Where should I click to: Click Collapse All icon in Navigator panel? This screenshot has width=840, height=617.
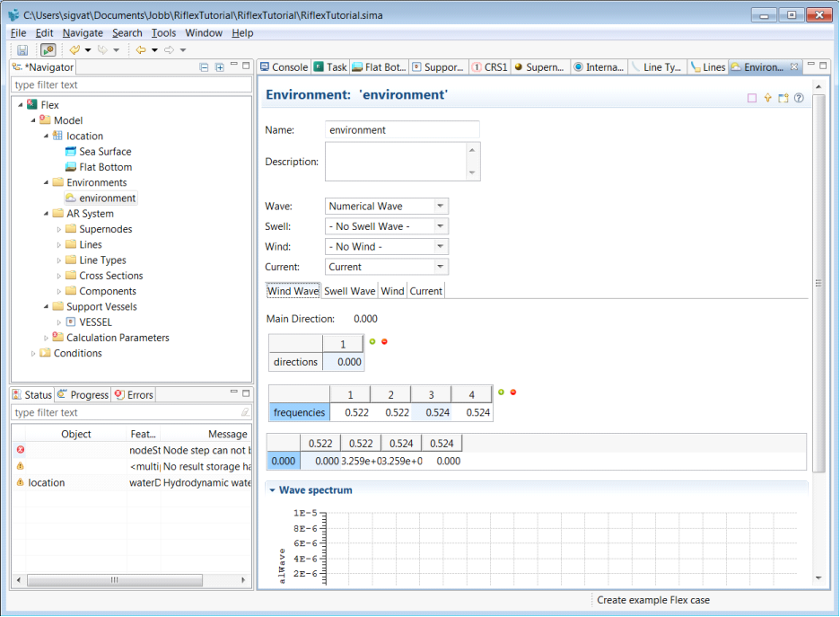point(204,67)
